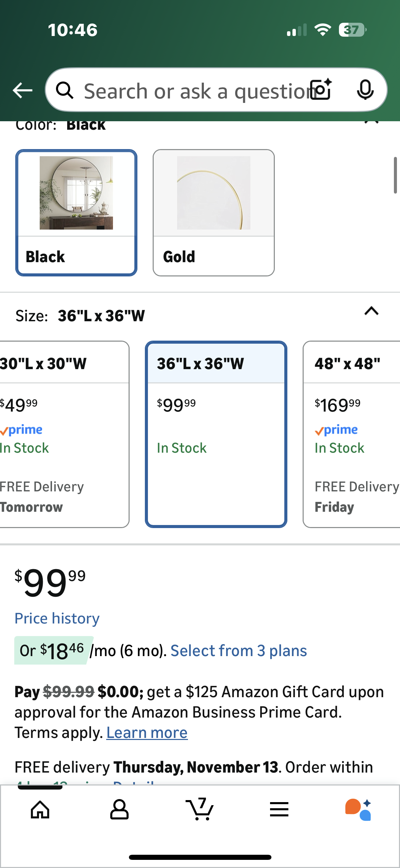Go to the Home tab icon

tap(40, 810)
